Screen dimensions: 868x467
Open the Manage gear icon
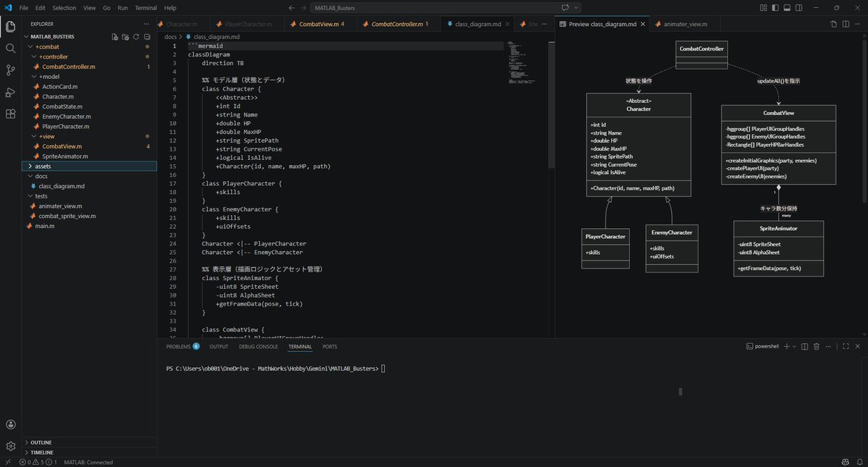coord(10,446)
